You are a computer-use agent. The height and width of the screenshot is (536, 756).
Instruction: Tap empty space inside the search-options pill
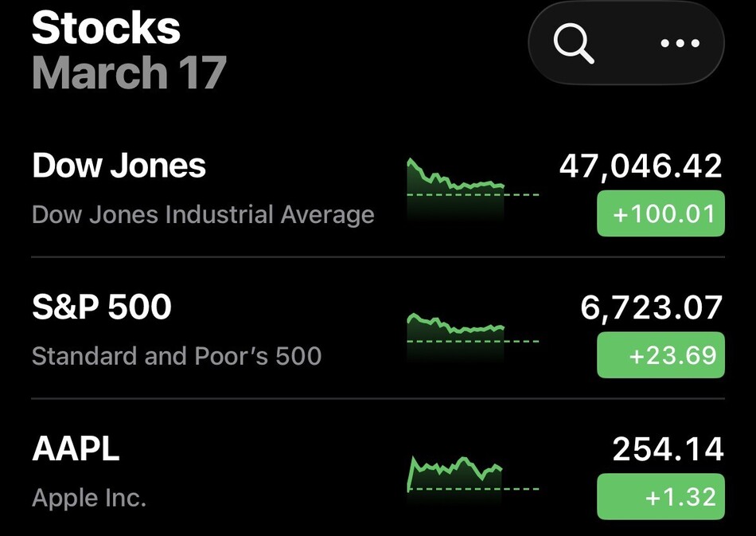(627, 44)
